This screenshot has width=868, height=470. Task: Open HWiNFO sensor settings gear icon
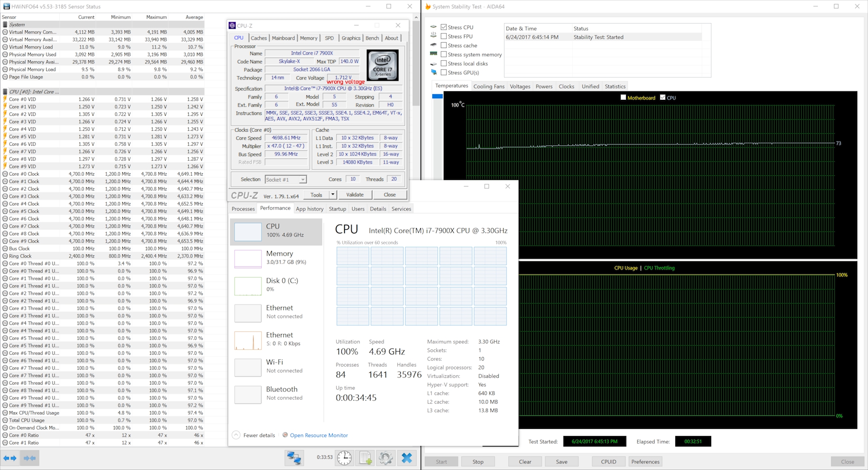(386, 458)
